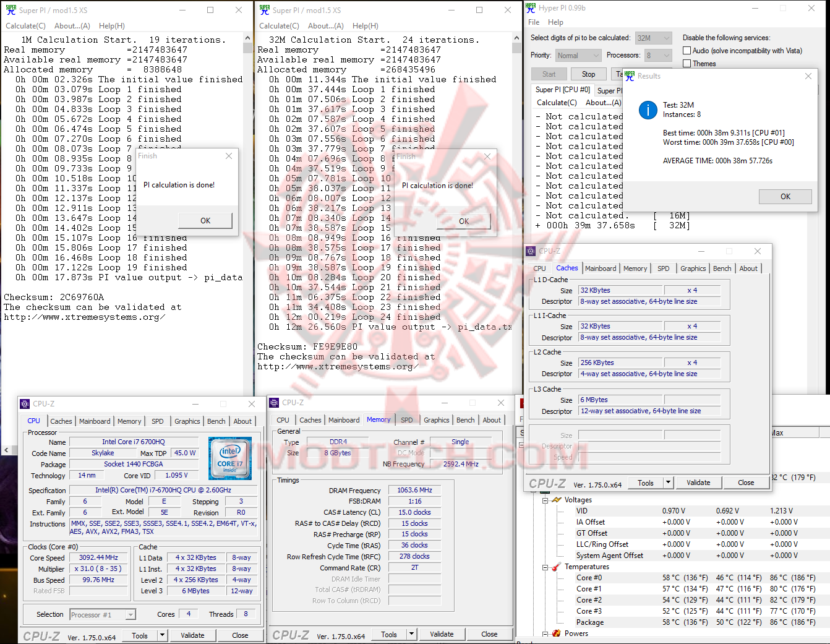Confirm the Hyper PI Results dialog with OK
This screenshot has width=830, height=644.
point(785,197)
